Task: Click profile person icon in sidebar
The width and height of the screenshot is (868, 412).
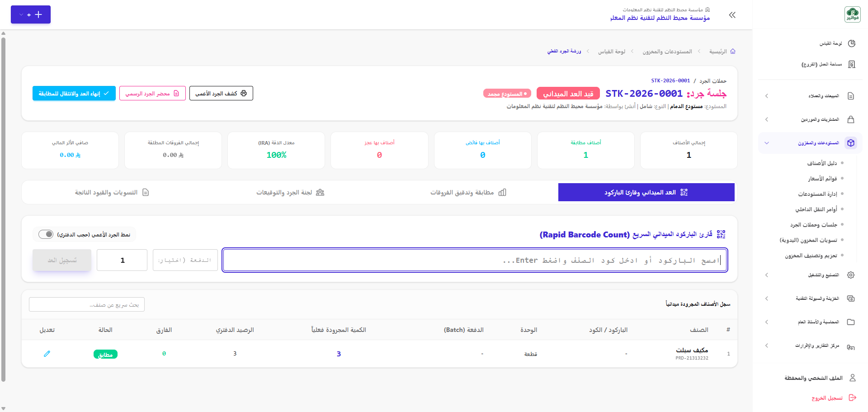Action: (x=853, y=378)
